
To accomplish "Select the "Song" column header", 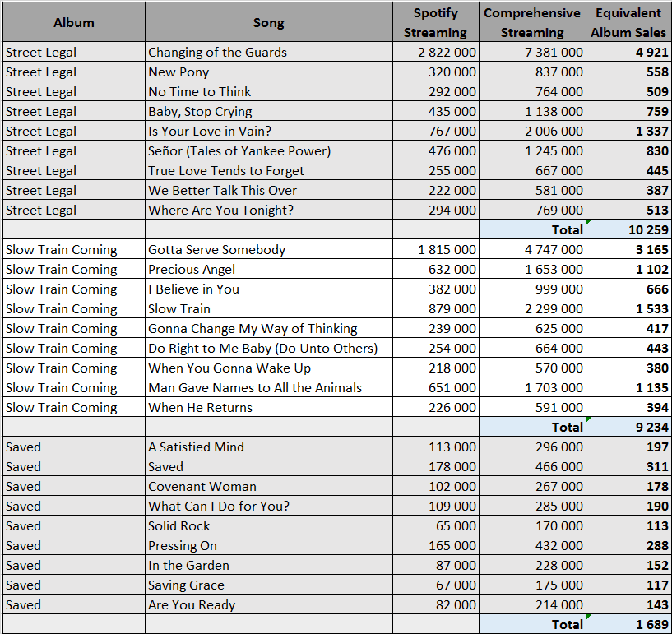I will [269, 23].
